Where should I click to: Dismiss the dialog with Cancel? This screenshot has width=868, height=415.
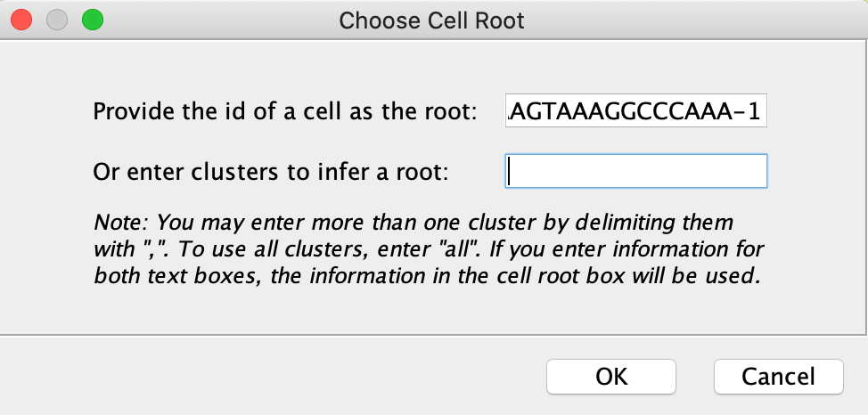[x=778, y=377]
